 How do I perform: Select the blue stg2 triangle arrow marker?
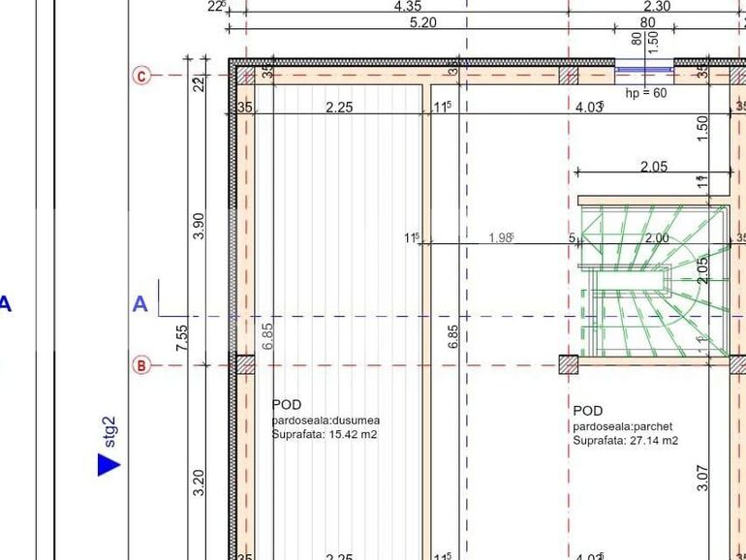pos(109,465)
